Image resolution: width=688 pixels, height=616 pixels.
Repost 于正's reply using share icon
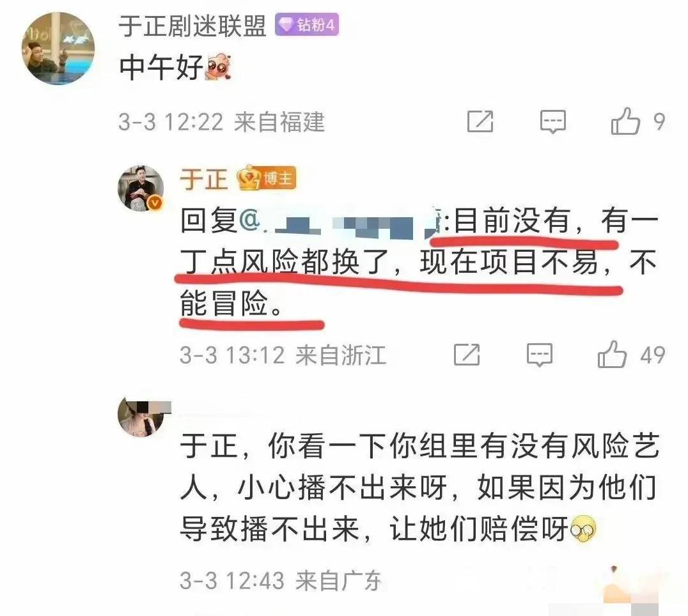[x=466, y=355]
